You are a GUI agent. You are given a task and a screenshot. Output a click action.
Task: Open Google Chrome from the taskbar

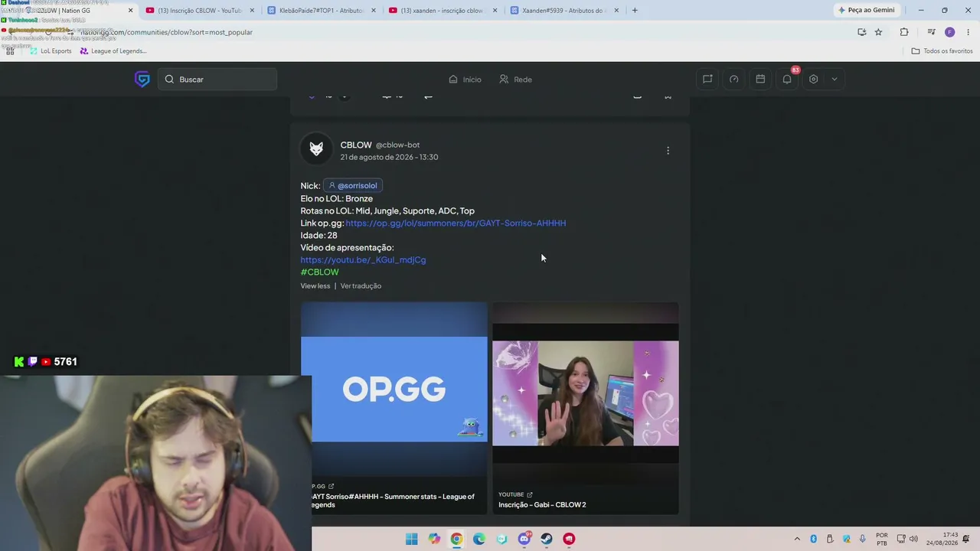click(456, 539)
